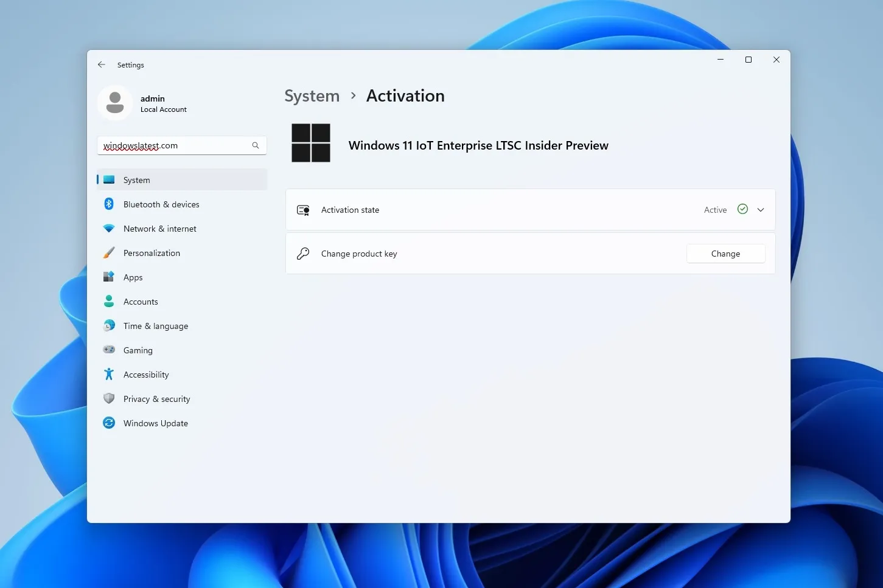The width and height of the screenshot is (883, 588).
Task: Click the search magnifier icon
Action: pos(255,145)
